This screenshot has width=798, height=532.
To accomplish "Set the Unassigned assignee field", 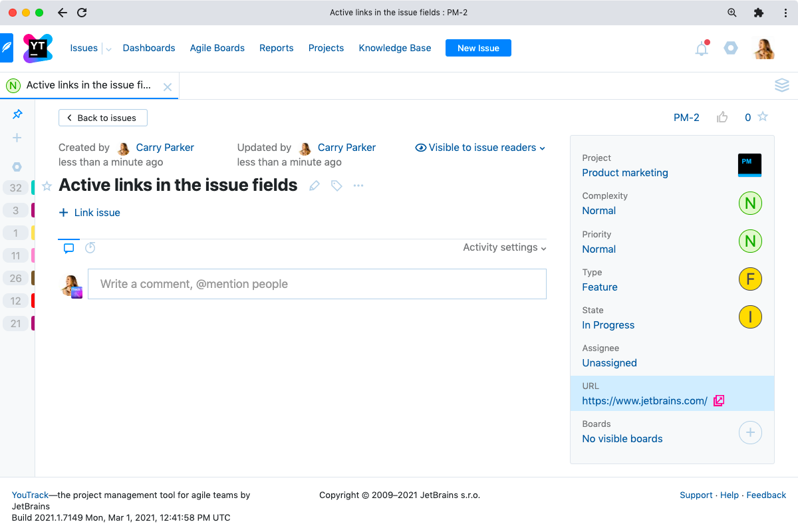I will (610, 363).
